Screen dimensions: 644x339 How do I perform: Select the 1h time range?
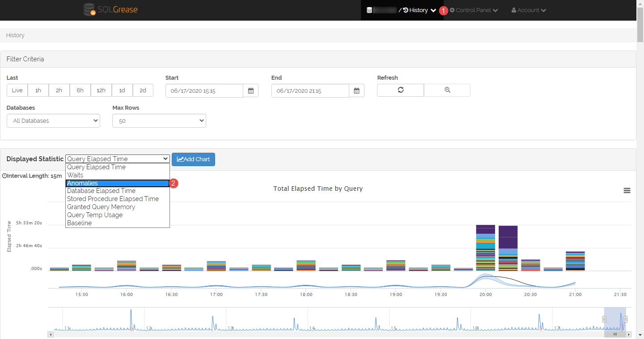[x=38, y=90]
